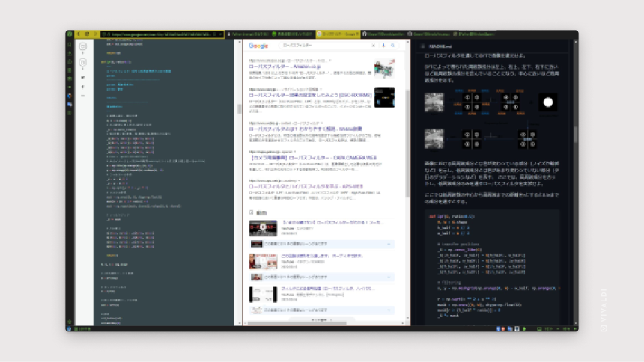
Task: Switch to the first Python tab
Action: [249, 34]
